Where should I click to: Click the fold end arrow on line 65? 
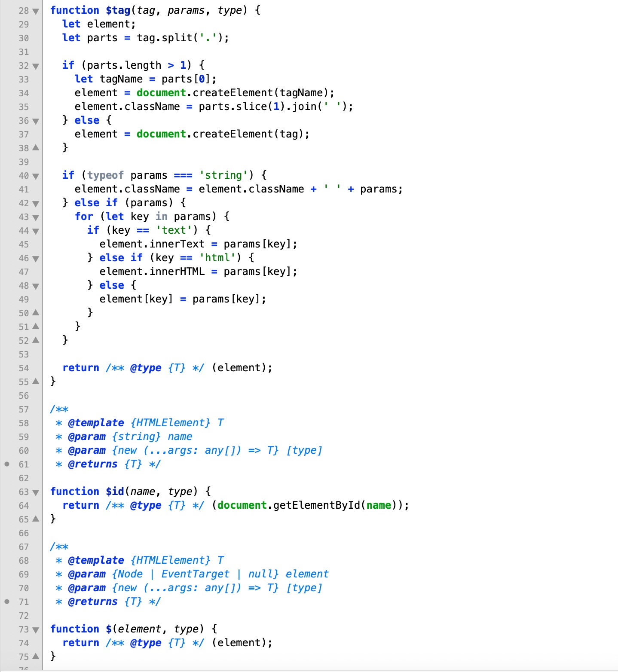click(x=36, y=519)
